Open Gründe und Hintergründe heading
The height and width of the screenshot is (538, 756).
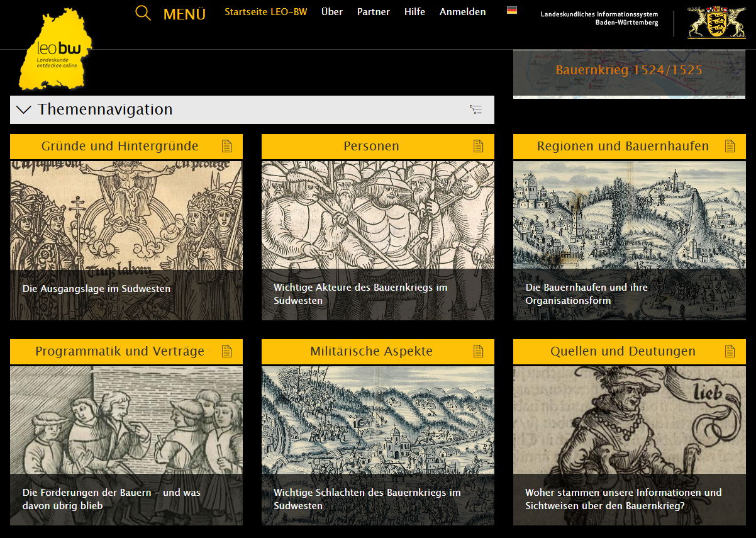pyautogui.click(x=120, y=146)
